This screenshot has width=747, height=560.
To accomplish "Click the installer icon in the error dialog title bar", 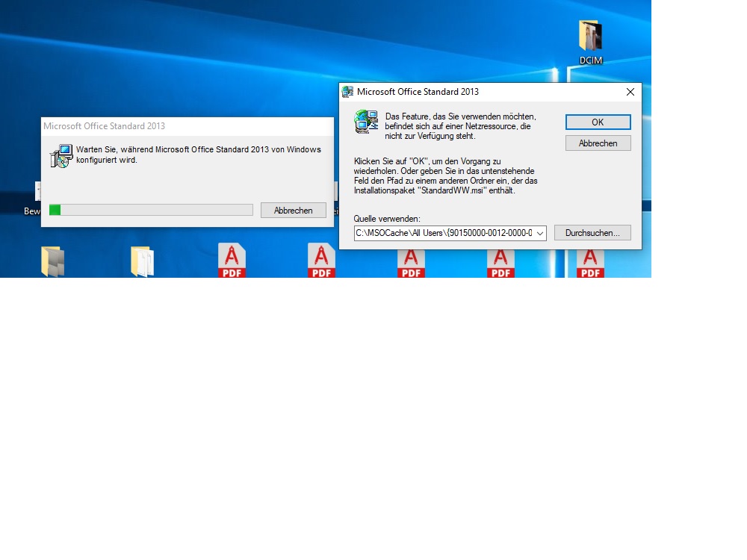I will coord(348,92).
